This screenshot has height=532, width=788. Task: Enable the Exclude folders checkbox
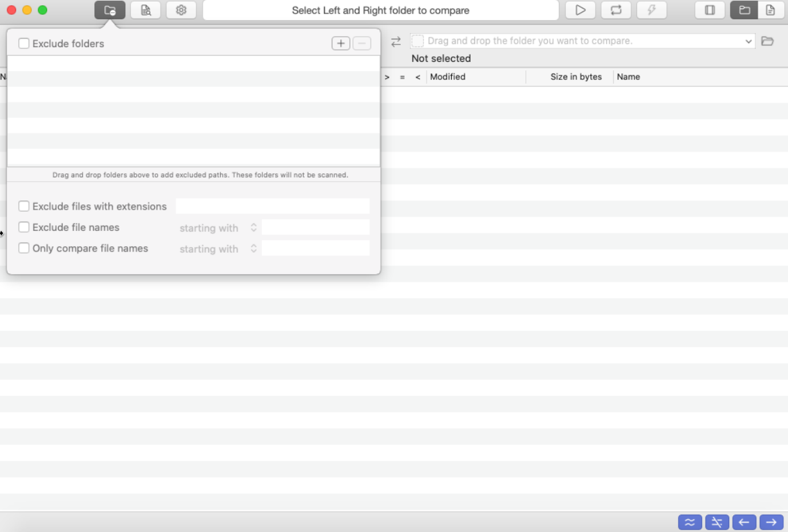point(24,44)
